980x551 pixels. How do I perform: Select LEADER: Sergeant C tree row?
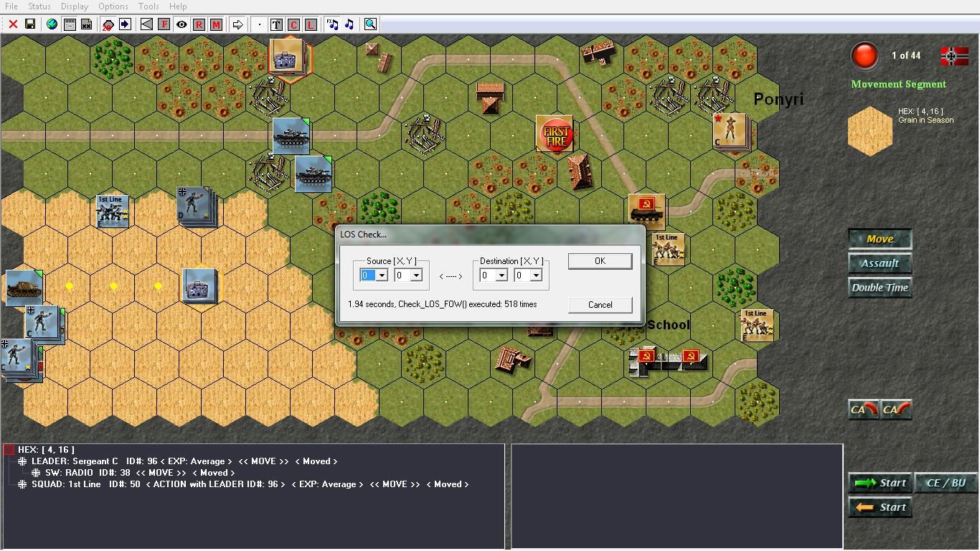pyautogui.click(x=184, y=461)
